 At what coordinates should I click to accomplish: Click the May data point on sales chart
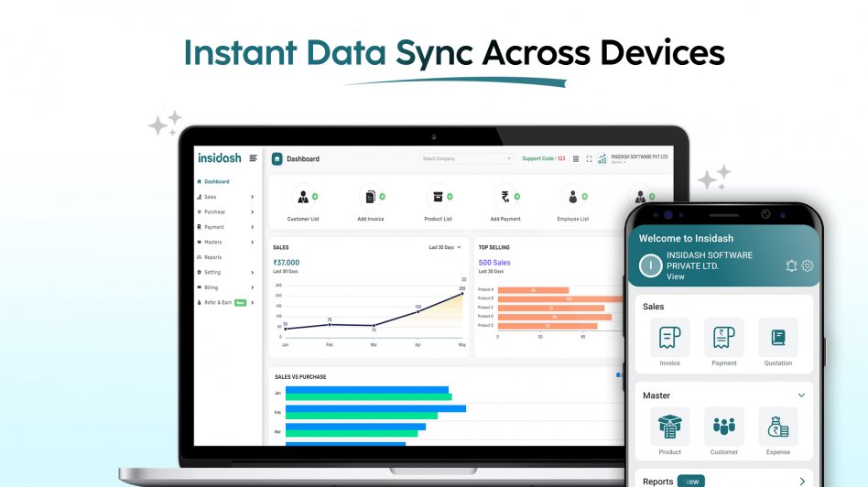(462, 294)
